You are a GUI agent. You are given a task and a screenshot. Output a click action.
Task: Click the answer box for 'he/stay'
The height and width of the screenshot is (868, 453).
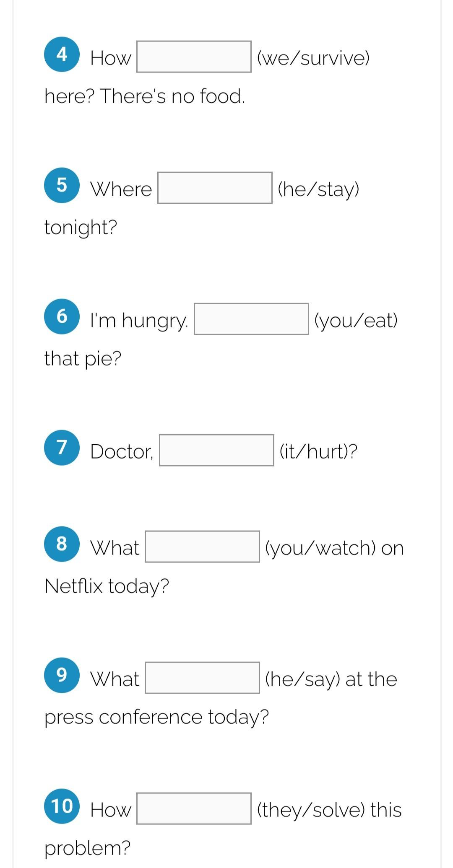coord(215,188)
